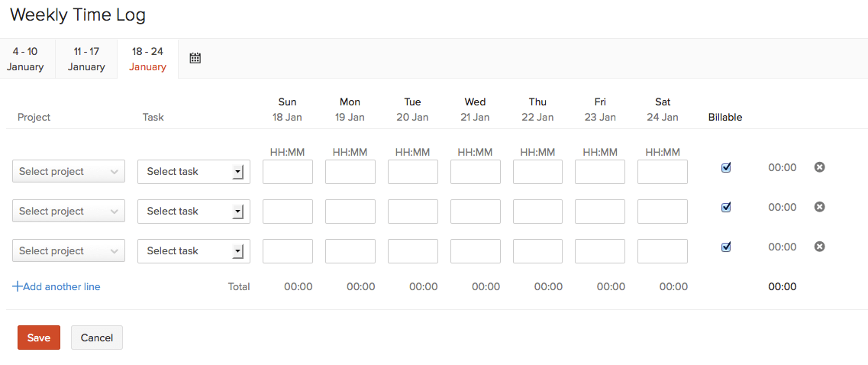Click the Save button
The height and width of the screenshot is (365, 868).
point(39,338)
